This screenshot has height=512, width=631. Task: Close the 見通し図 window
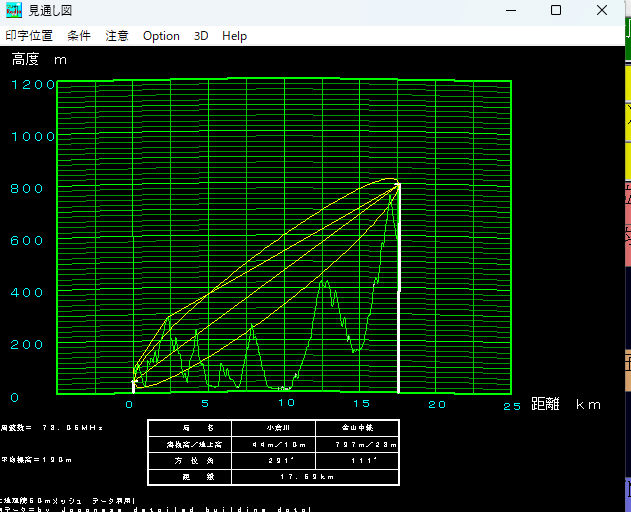pyautogui.click(x=602, y=11)
